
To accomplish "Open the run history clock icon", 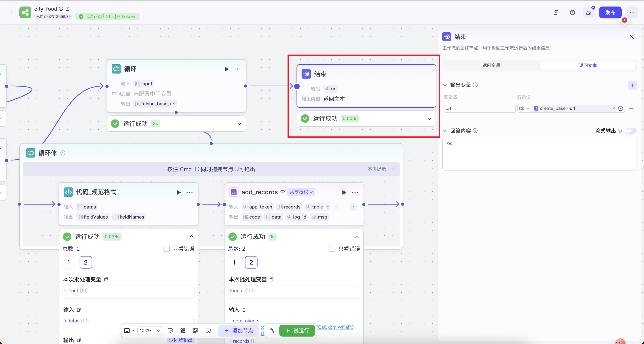I will pos(572,12).
